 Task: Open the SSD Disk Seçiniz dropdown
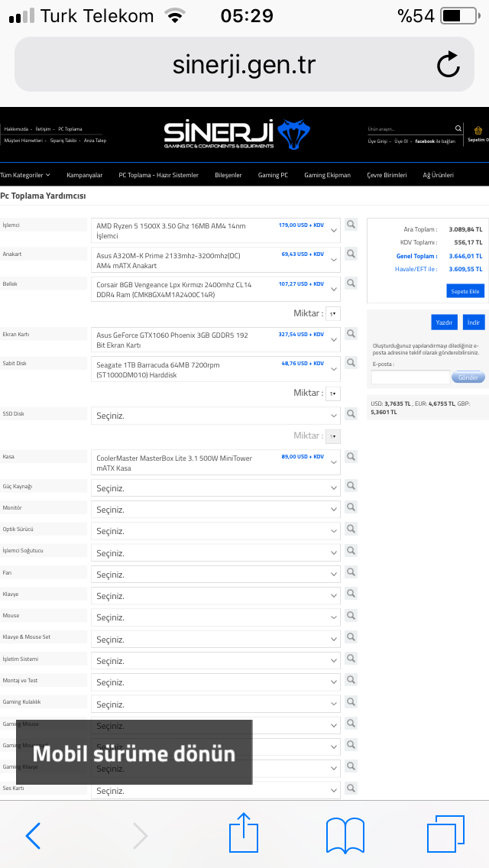[x=215, y=416]
